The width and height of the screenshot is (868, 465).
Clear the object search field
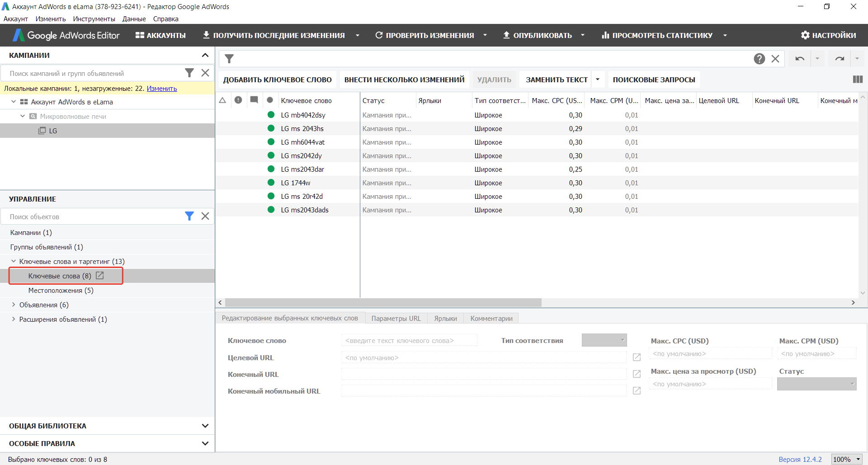pyautogui.click(x=205, y=216)
